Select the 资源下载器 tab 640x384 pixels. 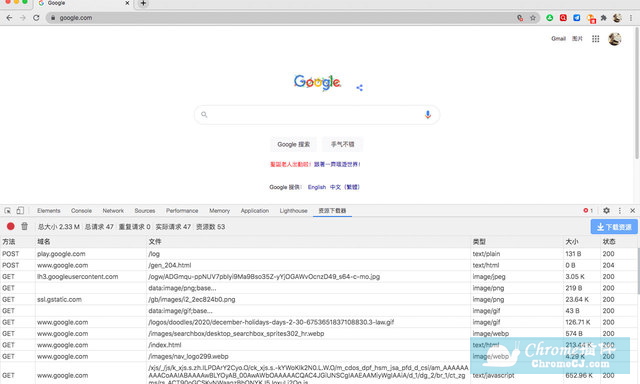(332, 211)
